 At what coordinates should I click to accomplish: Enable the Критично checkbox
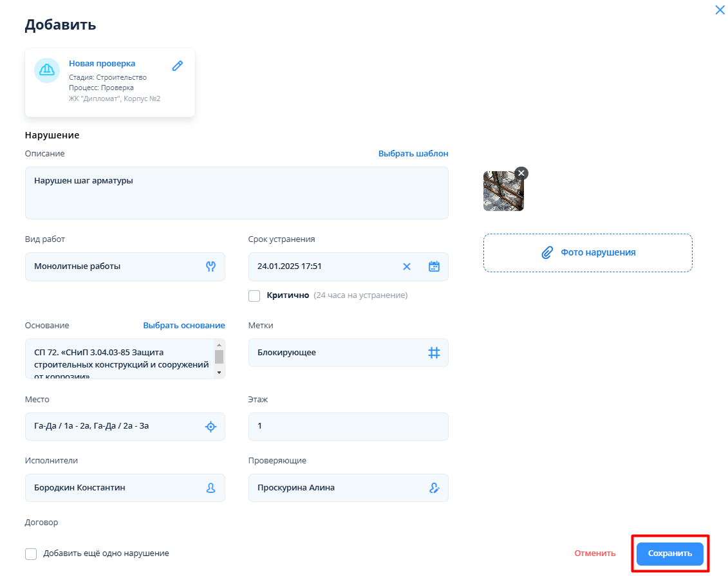pyautogui.click(x=254, y=295)
